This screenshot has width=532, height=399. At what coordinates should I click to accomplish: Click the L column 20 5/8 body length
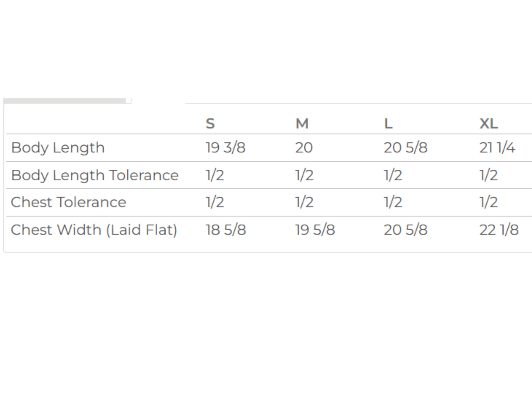405,148
